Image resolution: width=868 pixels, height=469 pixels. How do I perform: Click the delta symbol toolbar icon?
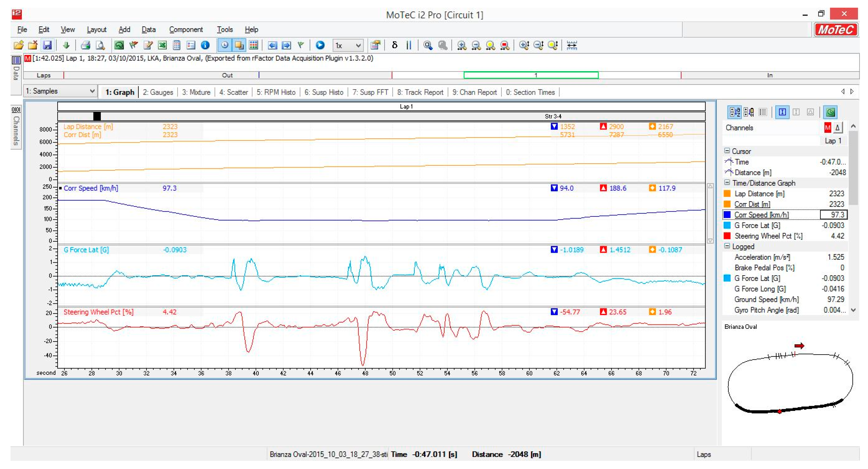pyautogui.click(x=395, y=45)
